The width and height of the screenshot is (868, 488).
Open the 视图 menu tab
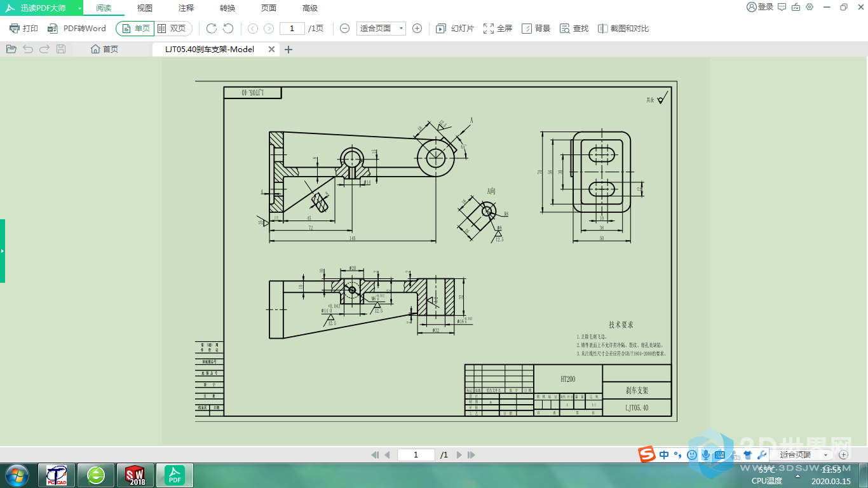coord(145,8)
